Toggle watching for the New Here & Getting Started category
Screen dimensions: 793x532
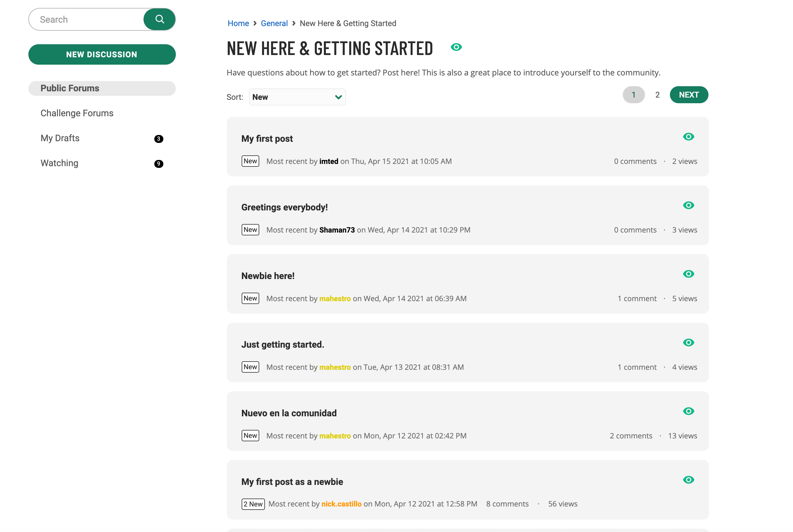click(456, 47)
